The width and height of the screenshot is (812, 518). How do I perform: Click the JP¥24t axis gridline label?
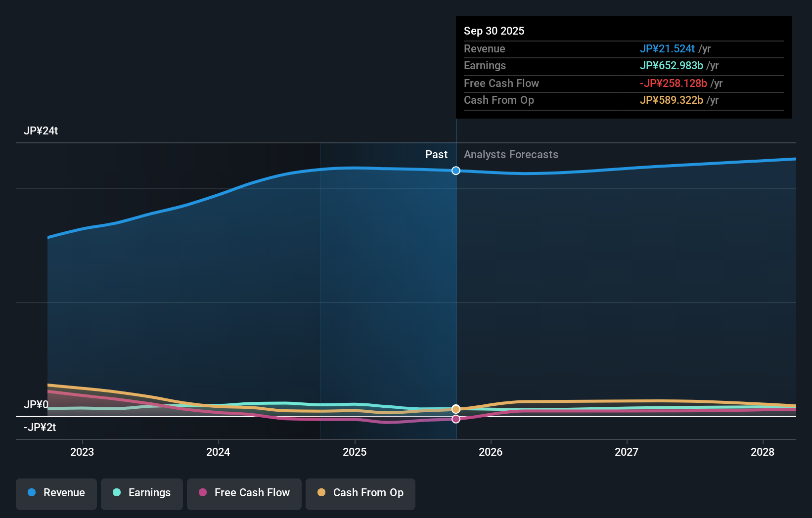pyautogui.click(x=41, y=131)
